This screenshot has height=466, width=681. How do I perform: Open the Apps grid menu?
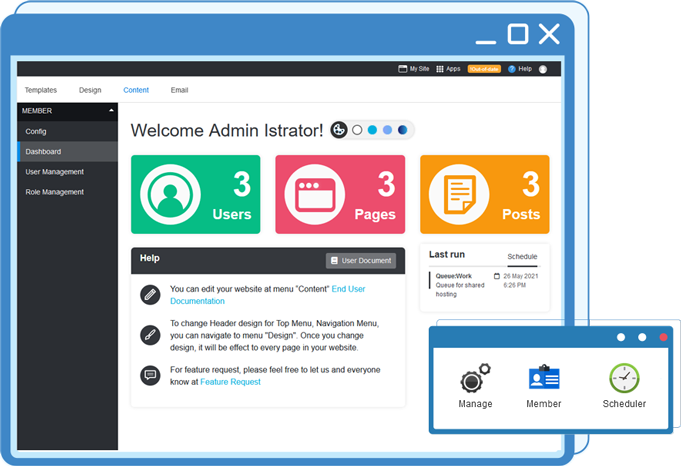coord(448,69)
